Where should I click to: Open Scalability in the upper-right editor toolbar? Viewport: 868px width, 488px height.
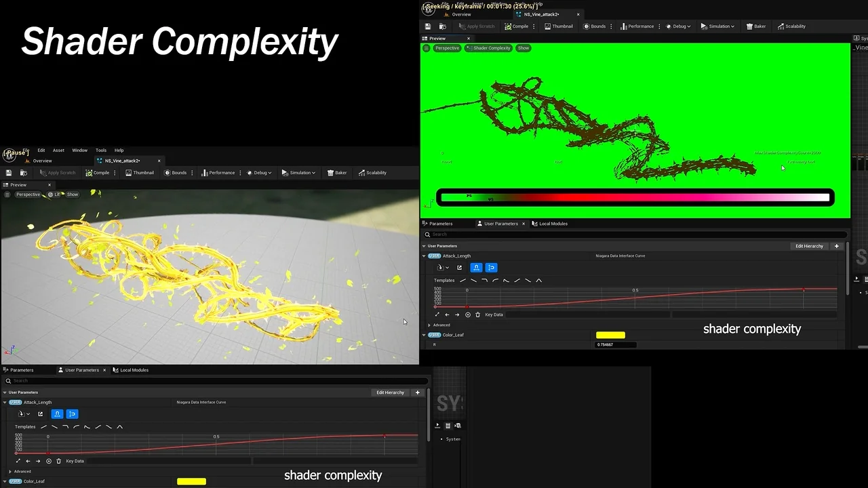pyautogui.click(x=791, y=26)
